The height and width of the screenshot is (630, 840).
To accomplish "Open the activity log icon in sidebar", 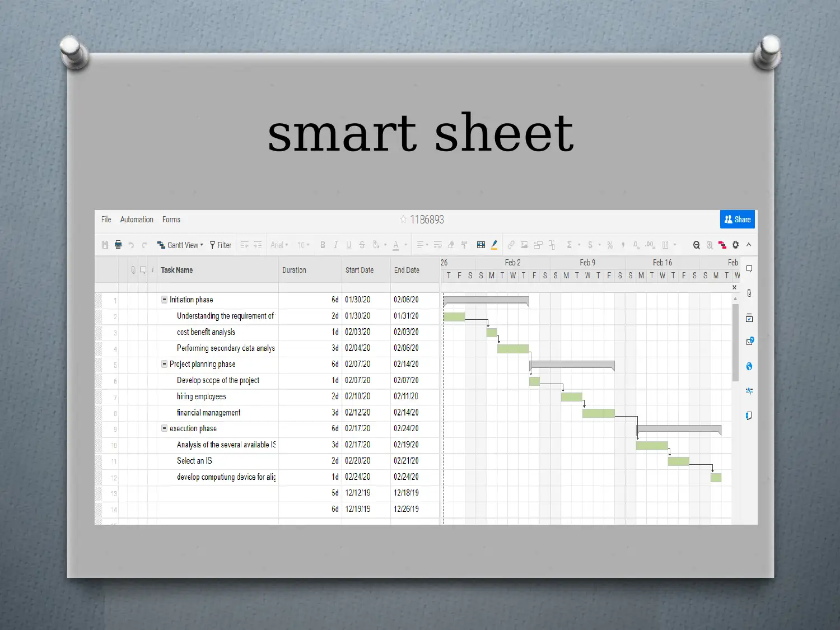I will [x=749, y=391].
